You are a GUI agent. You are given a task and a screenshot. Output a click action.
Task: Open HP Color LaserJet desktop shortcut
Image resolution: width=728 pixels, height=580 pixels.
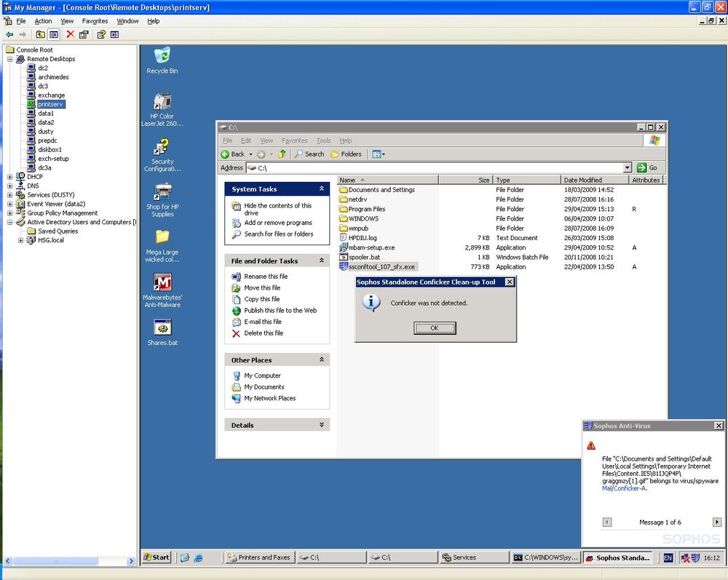coord(162,109)
